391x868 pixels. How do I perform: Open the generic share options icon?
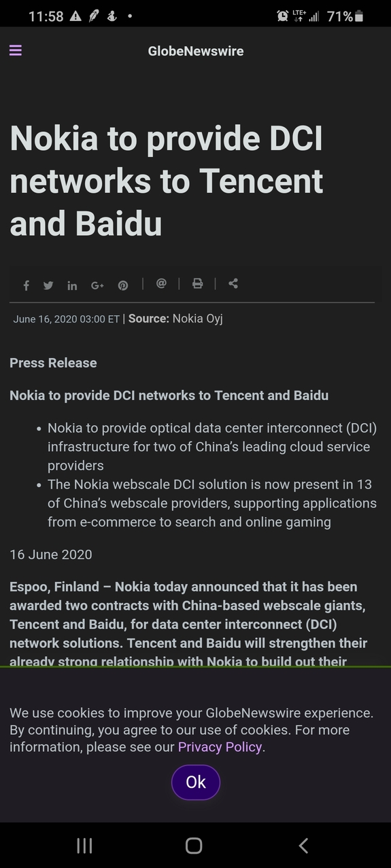pyautogui.click(x=233, y=283)
